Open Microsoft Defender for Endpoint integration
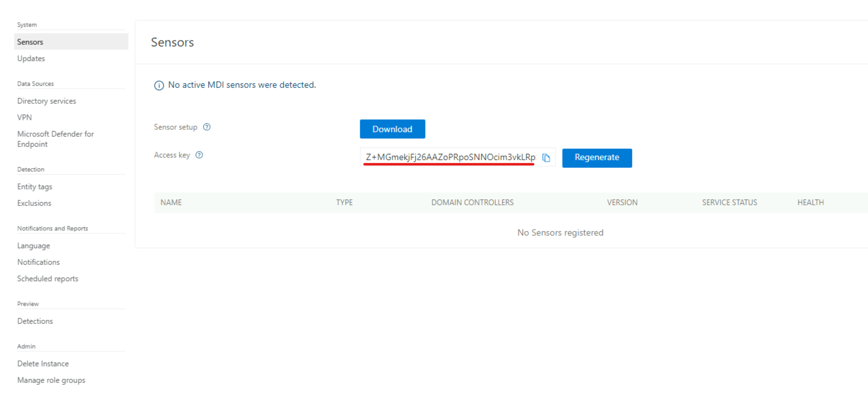 55,139
